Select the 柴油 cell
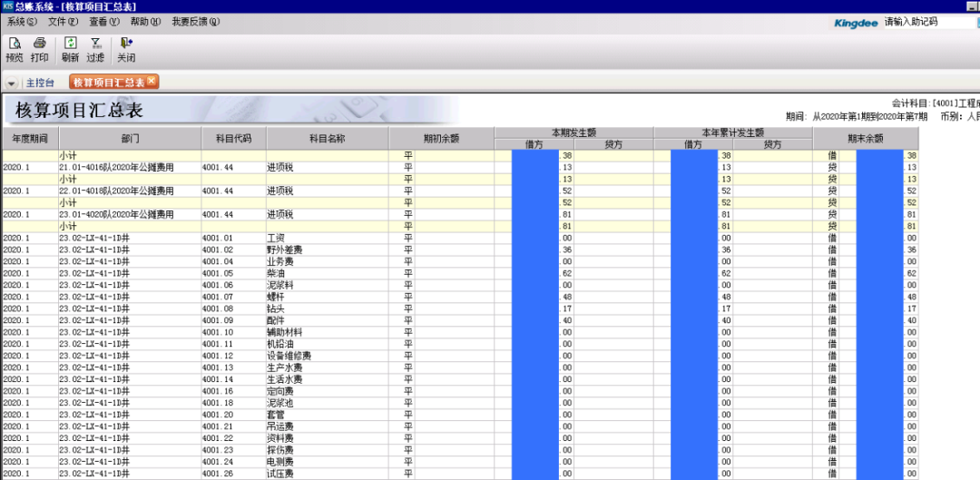This screenshot has width=980, height=480. pyautogui.click(x=328, y=273)
